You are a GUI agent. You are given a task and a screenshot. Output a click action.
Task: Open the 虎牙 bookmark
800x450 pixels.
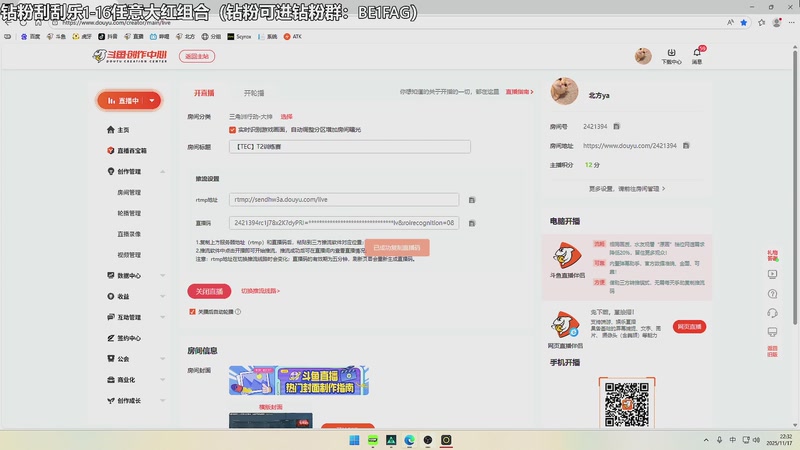[82, 37]
